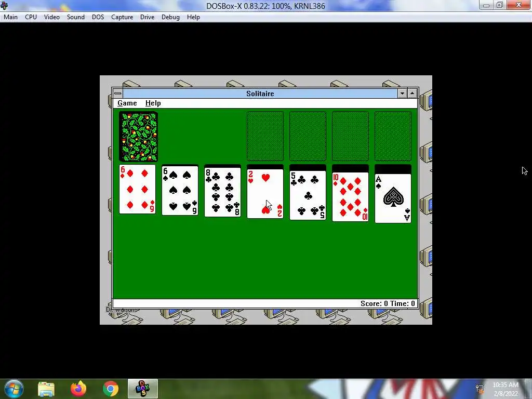The height and width of the screenshot is (399, 532).
Task: Open the DOSBox-X Video menu
Action: 52,17
